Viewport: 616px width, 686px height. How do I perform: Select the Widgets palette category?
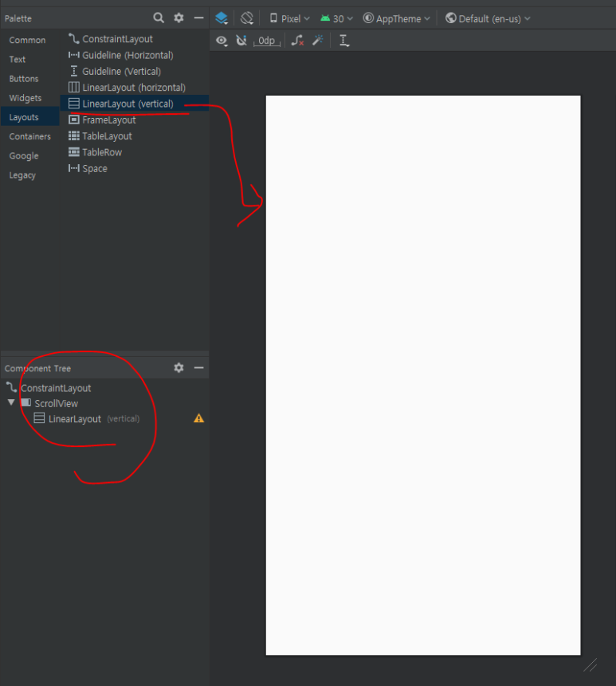(26, 98)
